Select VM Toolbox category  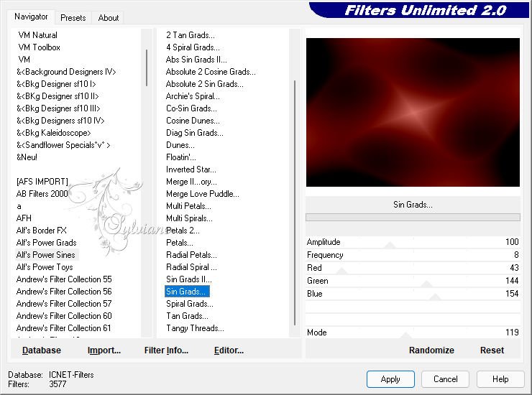click(39, 47)
